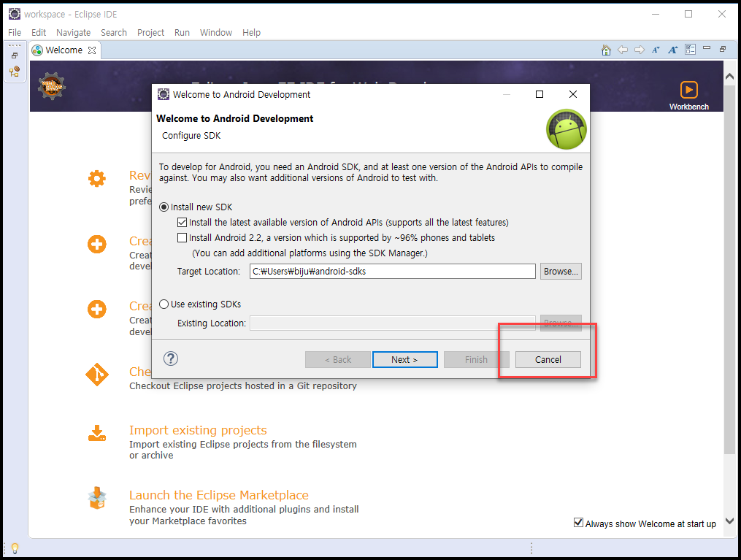
Task: Open the Window menu
Action: pyautogui.click(x=216, y=33)
